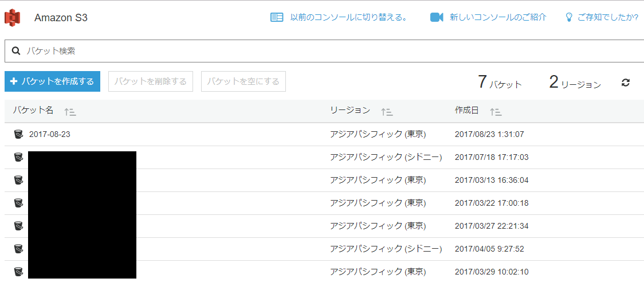The image size is (644, 286).
Task: Click the magnifier icon in bucket search
Action: pyautogui.click(x=16, y=51)
